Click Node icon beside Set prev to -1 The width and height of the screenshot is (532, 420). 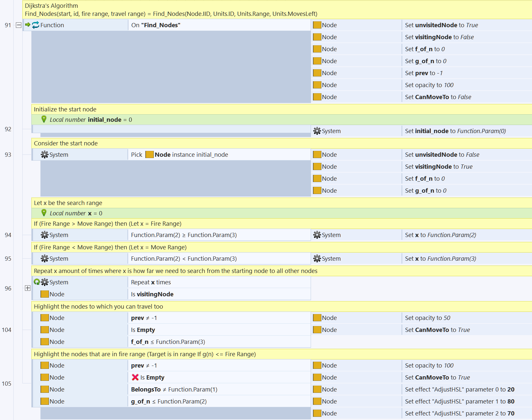coord(317,73)
